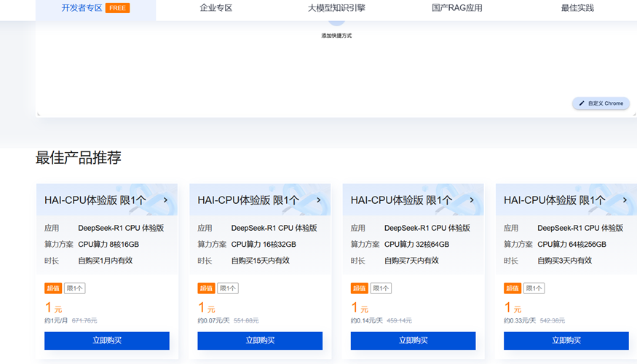Expand the 16核32GB card header chevron

pos(319,200)
